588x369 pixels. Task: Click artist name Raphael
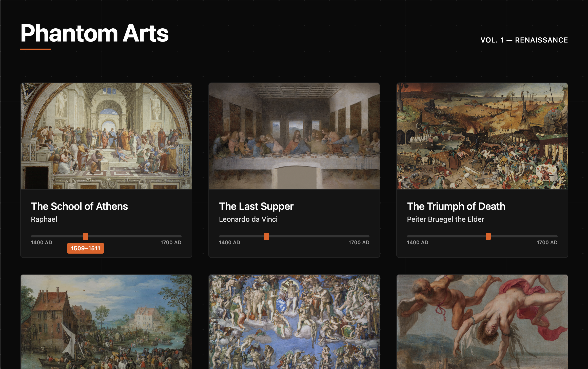pyautogui.click(x=44, y=219)
